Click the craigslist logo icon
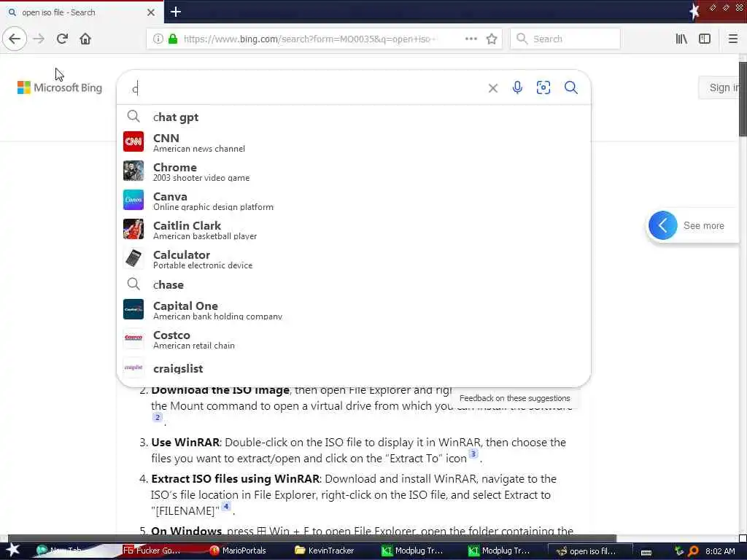Viewport: 747px width, 560px height. pos(133,367)
